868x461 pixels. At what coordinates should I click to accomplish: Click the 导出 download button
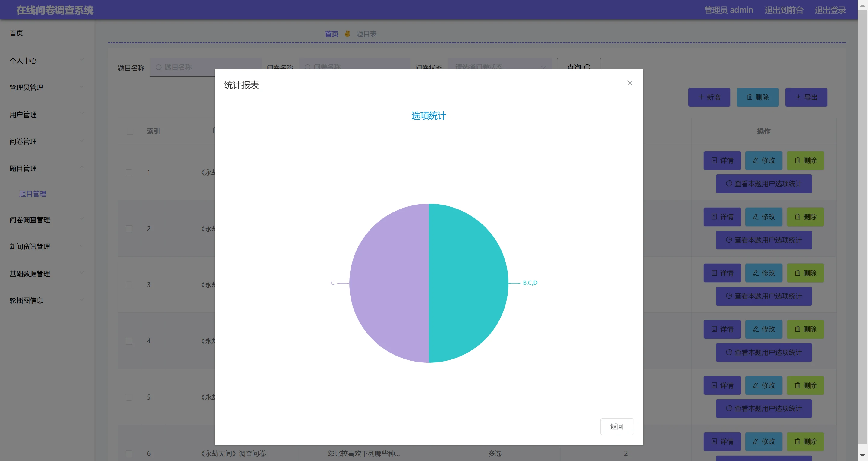(806, 97)
